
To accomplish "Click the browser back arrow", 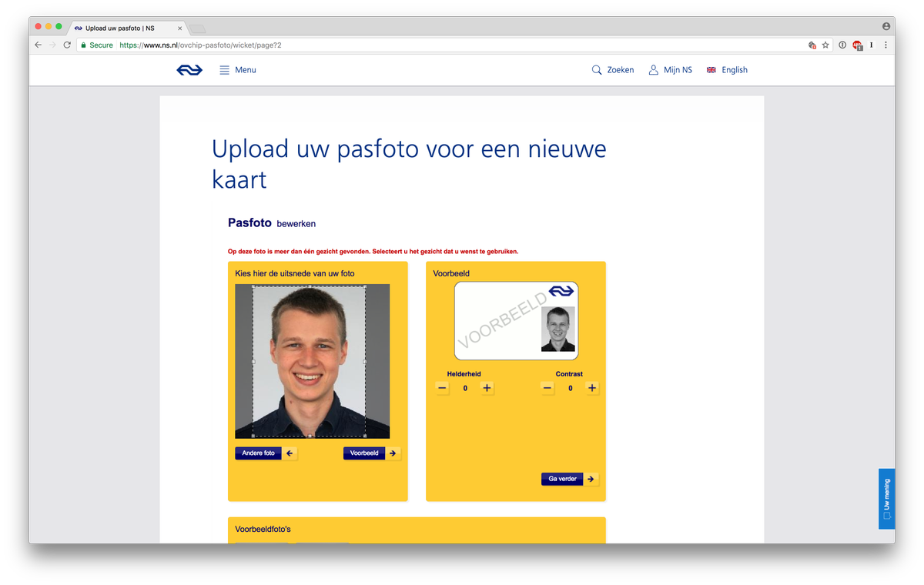I will [x=38, y=45].
